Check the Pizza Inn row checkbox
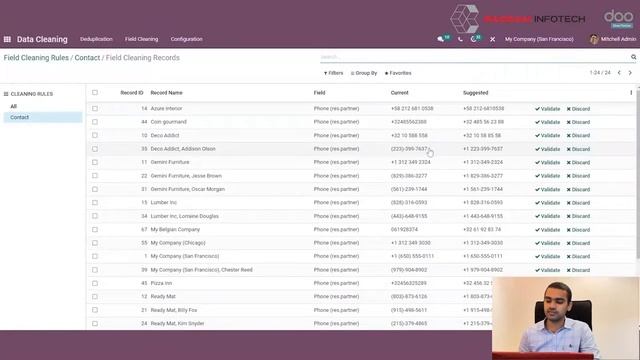The height and width of the screenshot is (360, 640). coord(95,283)
